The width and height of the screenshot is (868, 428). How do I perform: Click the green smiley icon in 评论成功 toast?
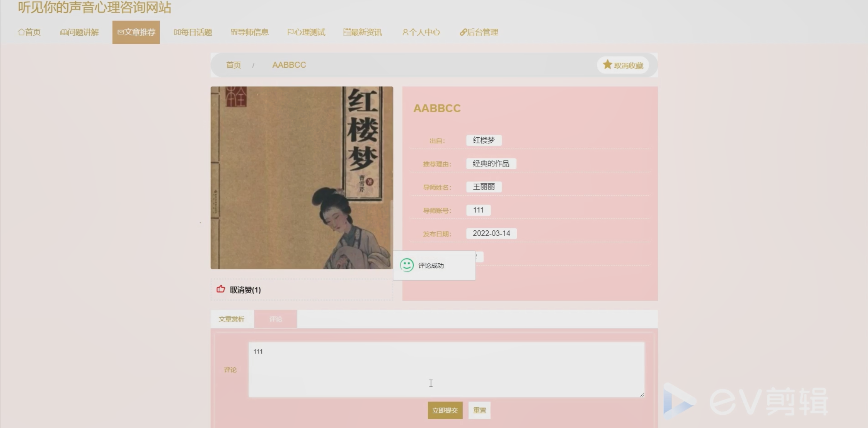(x=407, y=265)
